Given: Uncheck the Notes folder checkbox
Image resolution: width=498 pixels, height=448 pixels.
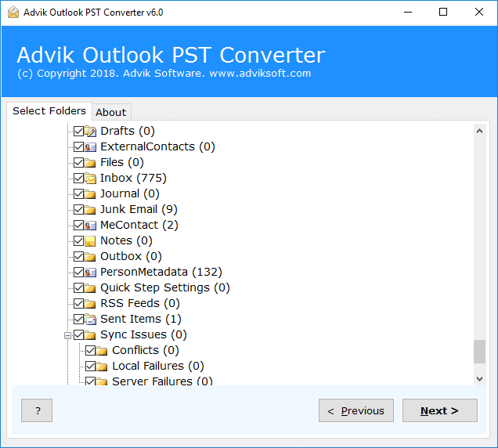Looking at the screenshot, I should point(78,241).
